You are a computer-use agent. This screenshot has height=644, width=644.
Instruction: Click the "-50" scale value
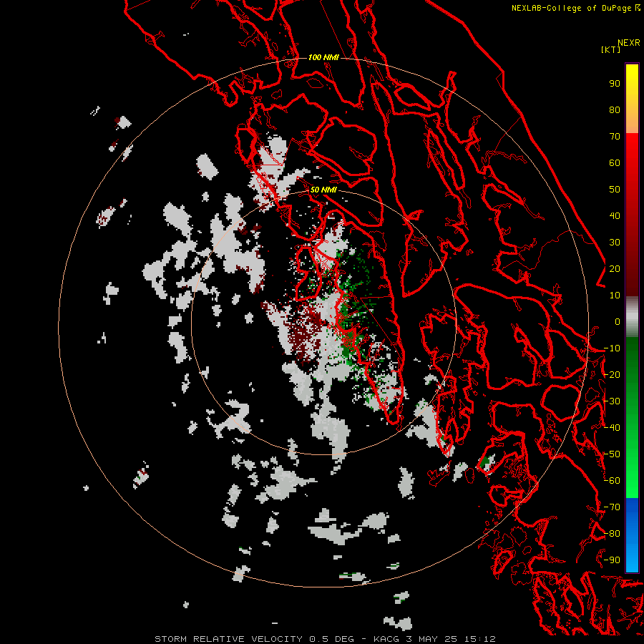612,454
